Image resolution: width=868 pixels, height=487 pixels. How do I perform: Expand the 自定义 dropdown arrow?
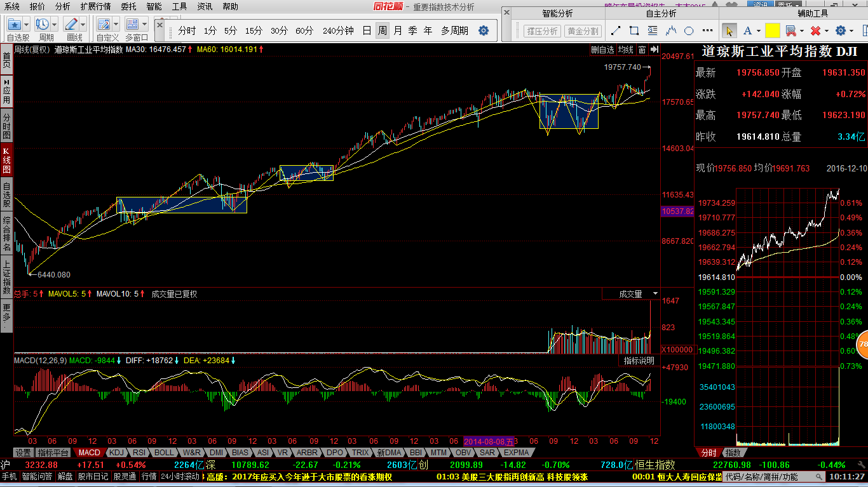117,24
